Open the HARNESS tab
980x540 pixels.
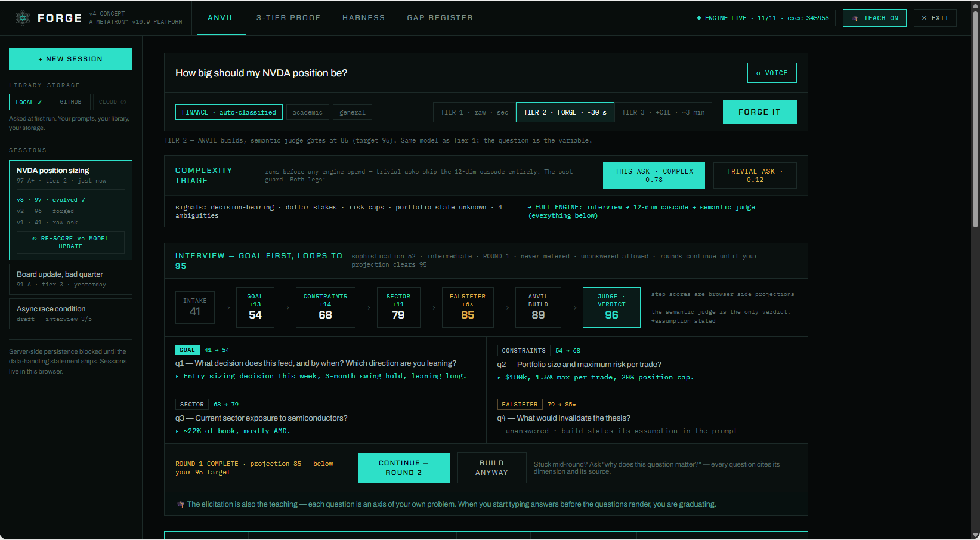click(364, 18)
